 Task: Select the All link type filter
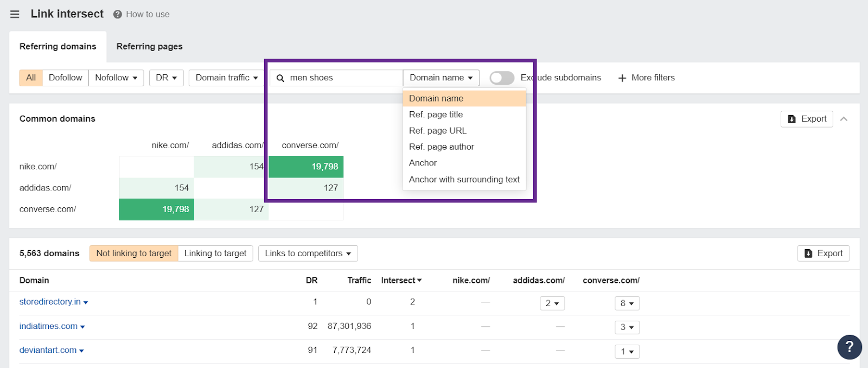pyautogui.click(x=31, y=78)
